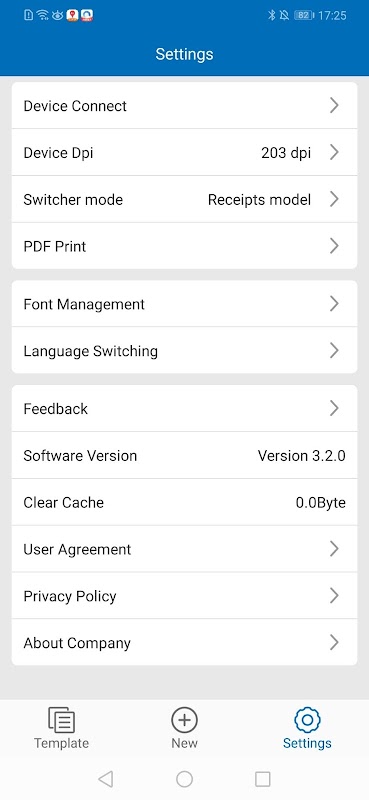This screenshot has height=800, width=369.
Task: Open the Privacy Policy
Action: pyautogui.click(x=184, y=596)
